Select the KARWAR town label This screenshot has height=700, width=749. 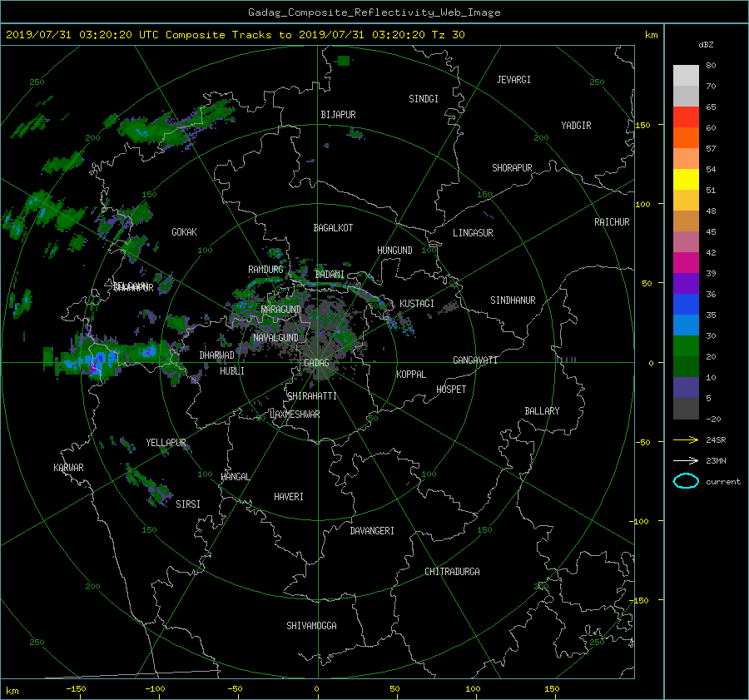pos(68,468)
